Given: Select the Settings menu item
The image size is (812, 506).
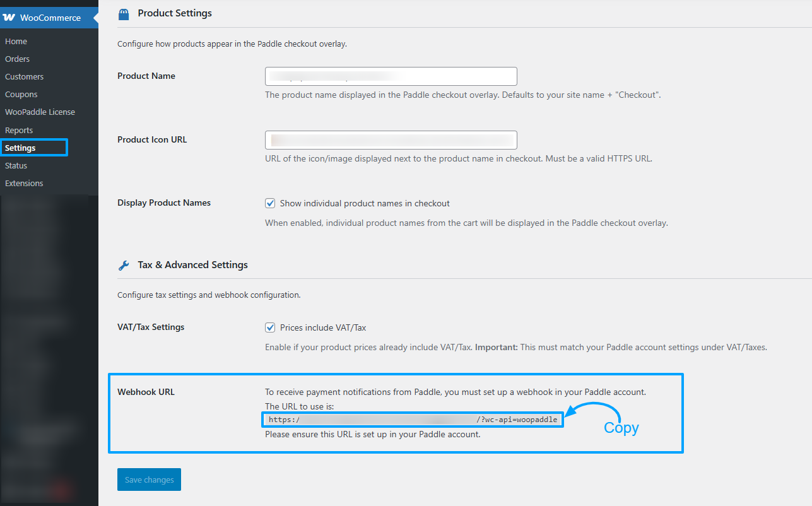Looking at the screenshot, I should (x=20, y=148).
